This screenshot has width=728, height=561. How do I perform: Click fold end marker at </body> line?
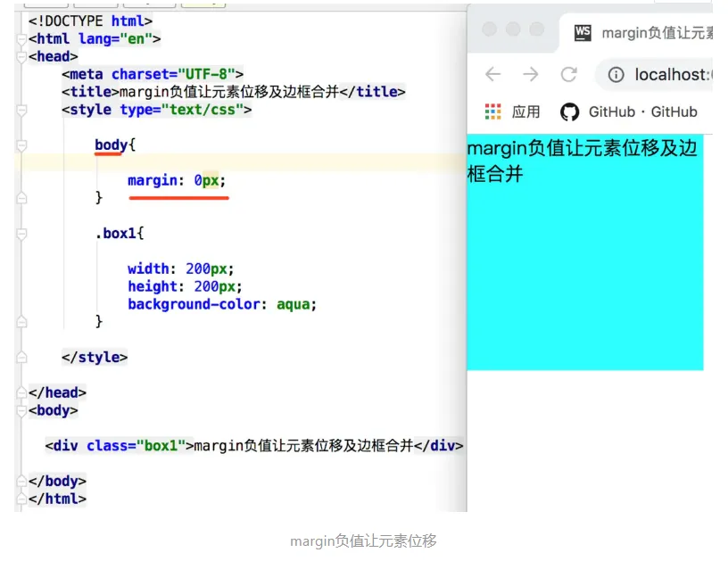pos(21,482)
